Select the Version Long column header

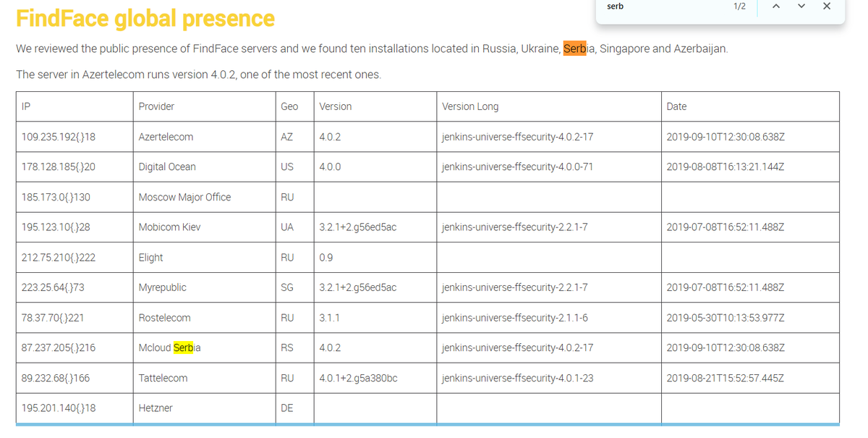click(x=548, y=106)
